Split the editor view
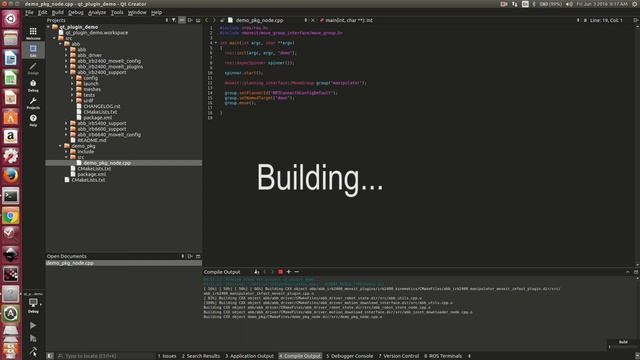Viewport: 640px width, 360px height. click(x=636, y=20)
